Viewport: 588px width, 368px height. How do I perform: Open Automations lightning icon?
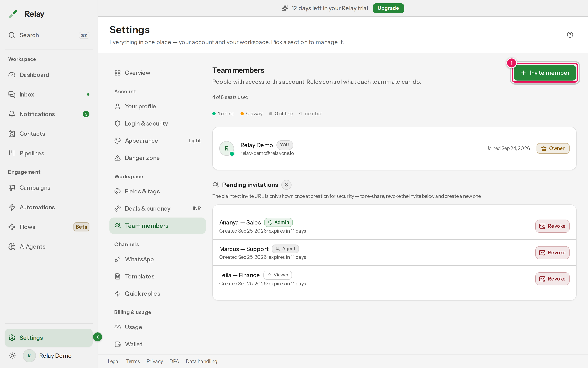click(12, 207)
